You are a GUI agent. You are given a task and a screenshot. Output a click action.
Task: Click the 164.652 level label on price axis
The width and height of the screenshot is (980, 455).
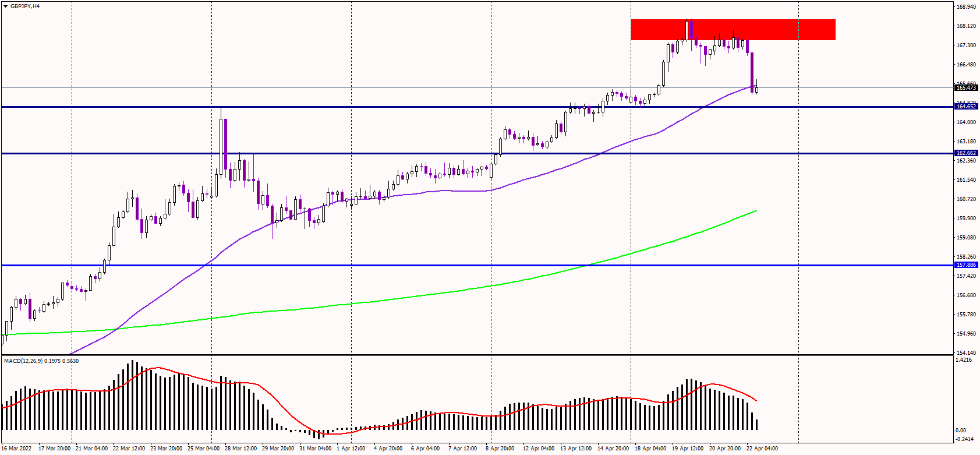tap(967, 107)
